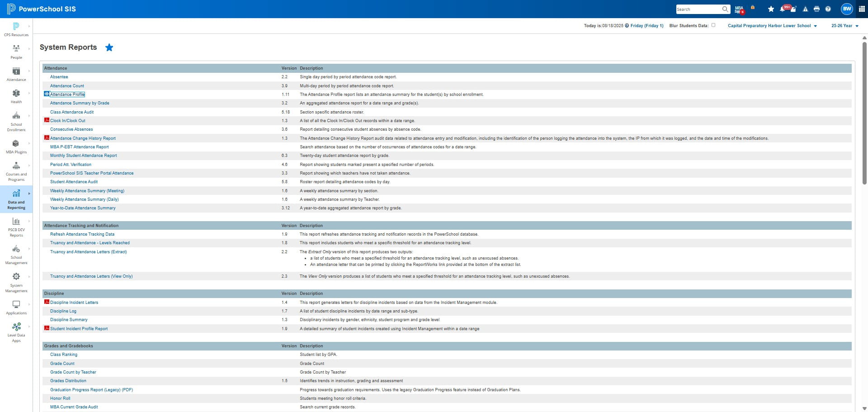Viewport: 868px width, 412px height.
Task: Open the Discipline Log report
Action: [x=63, y=311]
